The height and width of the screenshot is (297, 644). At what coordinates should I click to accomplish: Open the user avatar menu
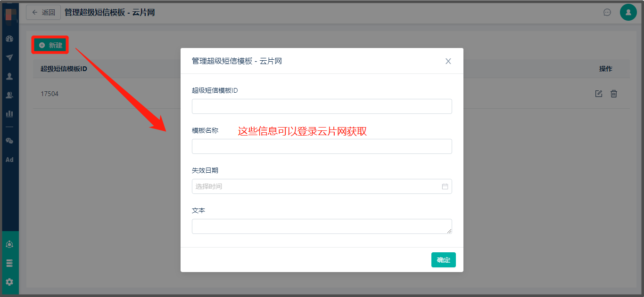628,12
